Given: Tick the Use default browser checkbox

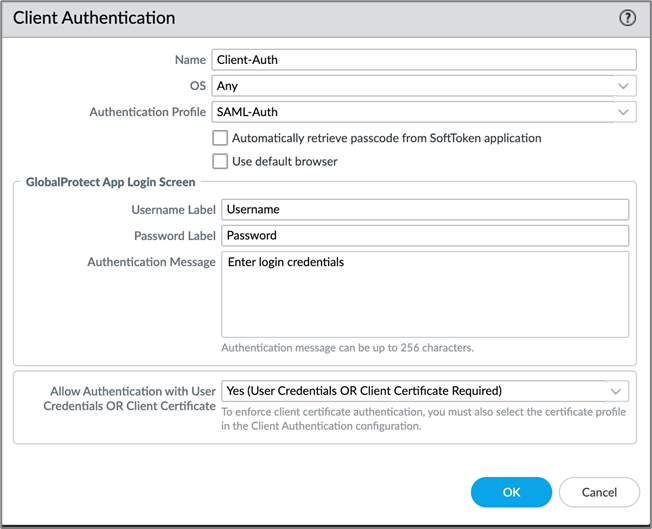Looking at the screenshot, I should (x=221, y=161).
